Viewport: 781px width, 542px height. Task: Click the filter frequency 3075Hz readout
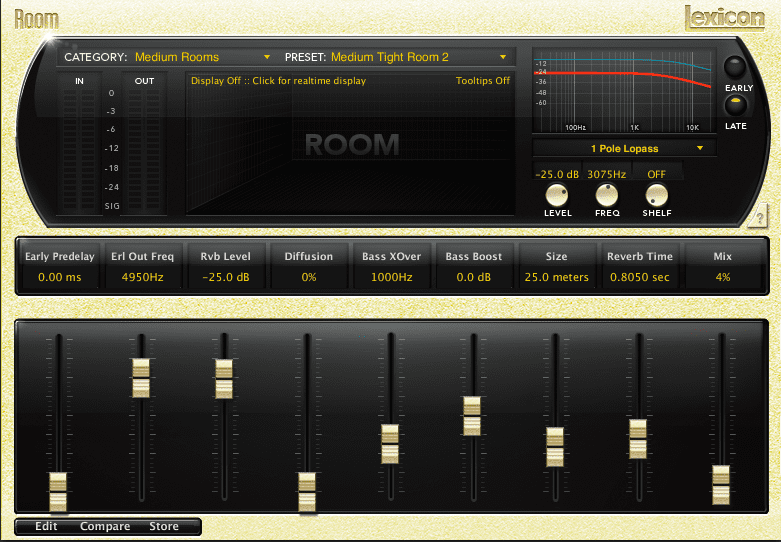pos(607,174)
